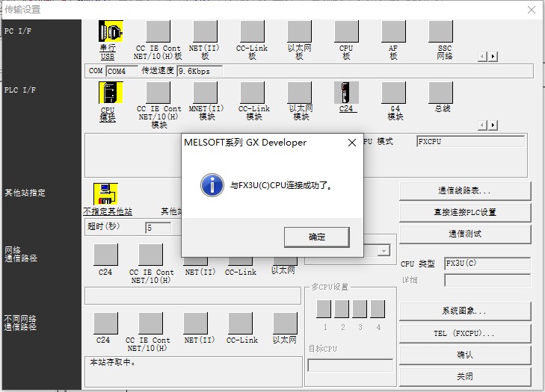Image resolution: width=545 pixels, height=392 pixels.
Task: Select CC IE Cont NET/10(H) in different network route
Action: click(x=151, y=323)
